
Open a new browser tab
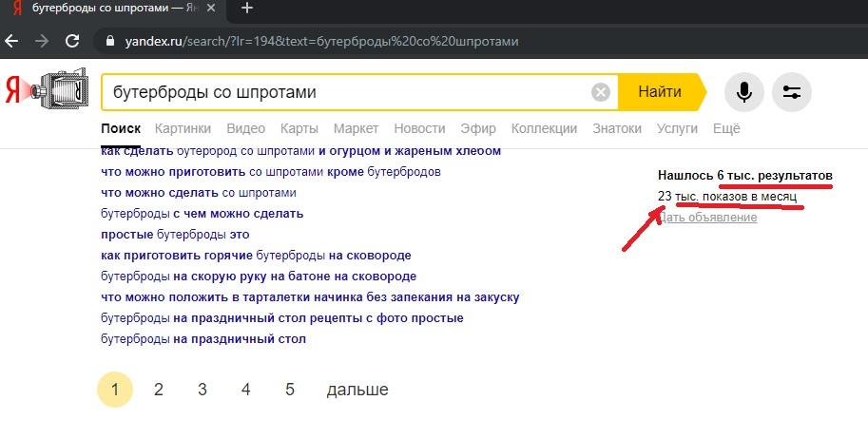247,8
